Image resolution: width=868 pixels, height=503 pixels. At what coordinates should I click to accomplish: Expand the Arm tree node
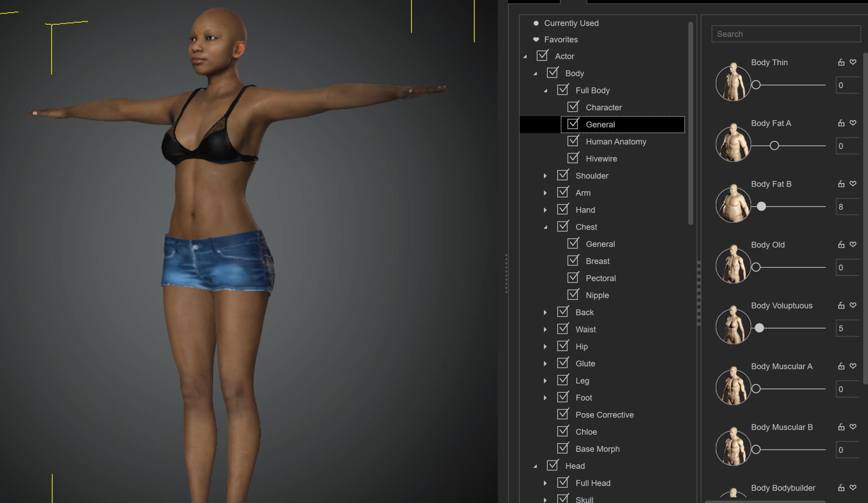(545, 193)
